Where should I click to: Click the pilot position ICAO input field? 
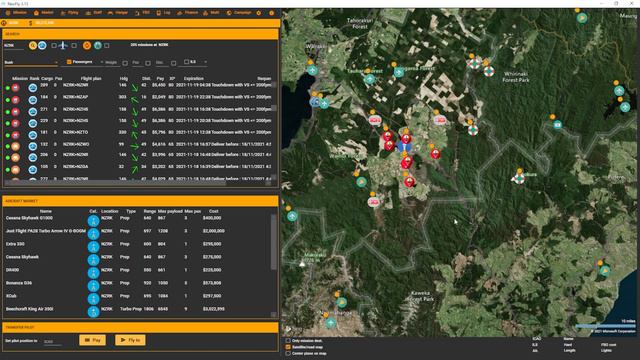[x=52, y=341]
